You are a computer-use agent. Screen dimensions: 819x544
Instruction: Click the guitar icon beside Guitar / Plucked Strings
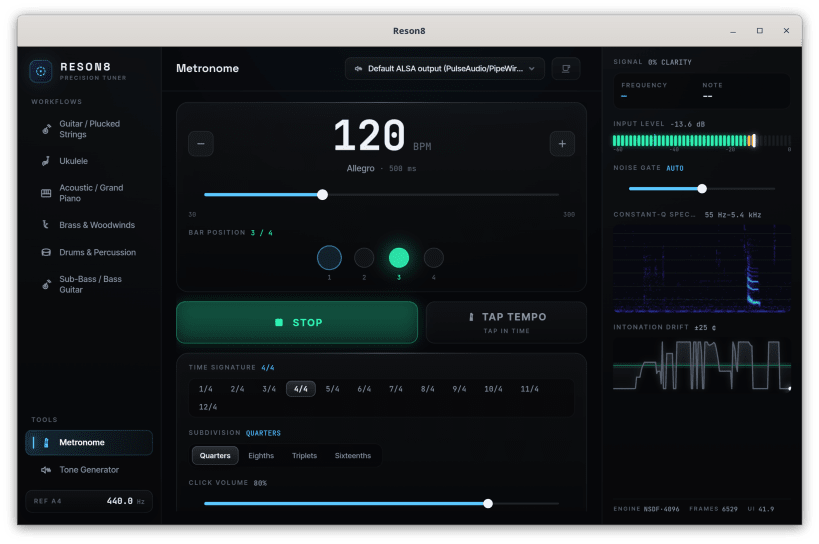click(x=46, y=129)
